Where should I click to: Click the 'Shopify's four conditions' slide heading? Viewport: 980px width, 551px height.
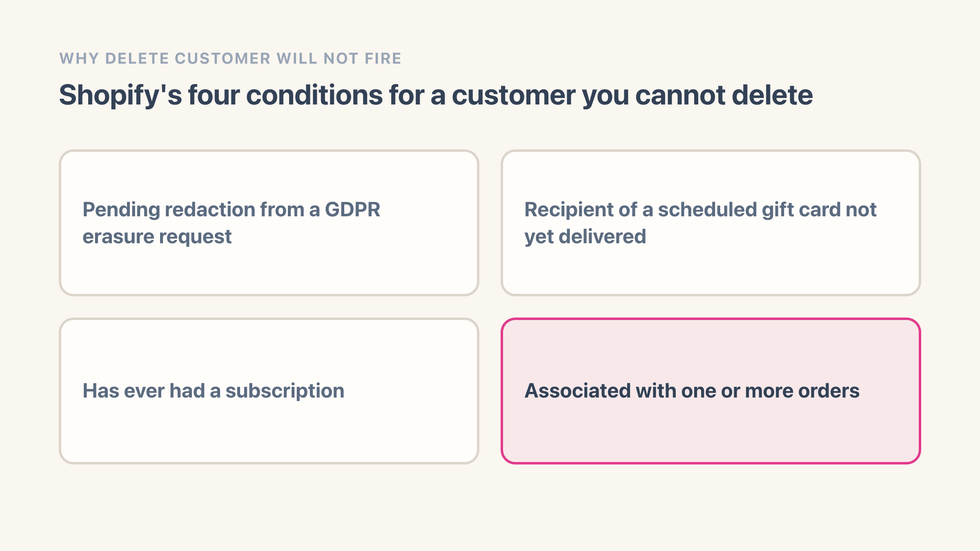(x=436, y=95)
